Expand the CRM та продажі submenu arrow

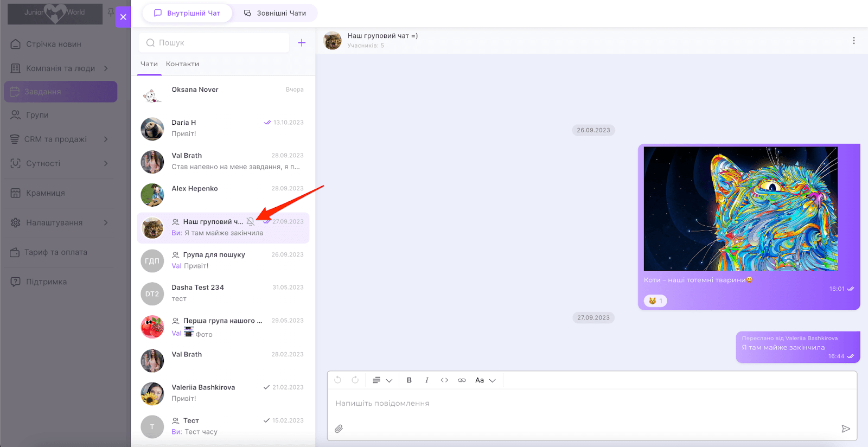click(x=106, y=139)
